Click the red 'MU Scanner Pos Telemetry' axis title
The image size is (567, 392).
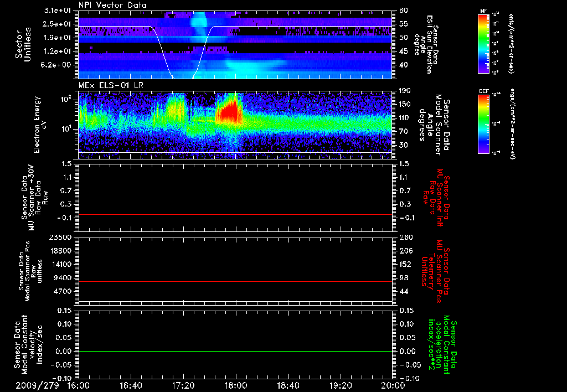[436, 271]
